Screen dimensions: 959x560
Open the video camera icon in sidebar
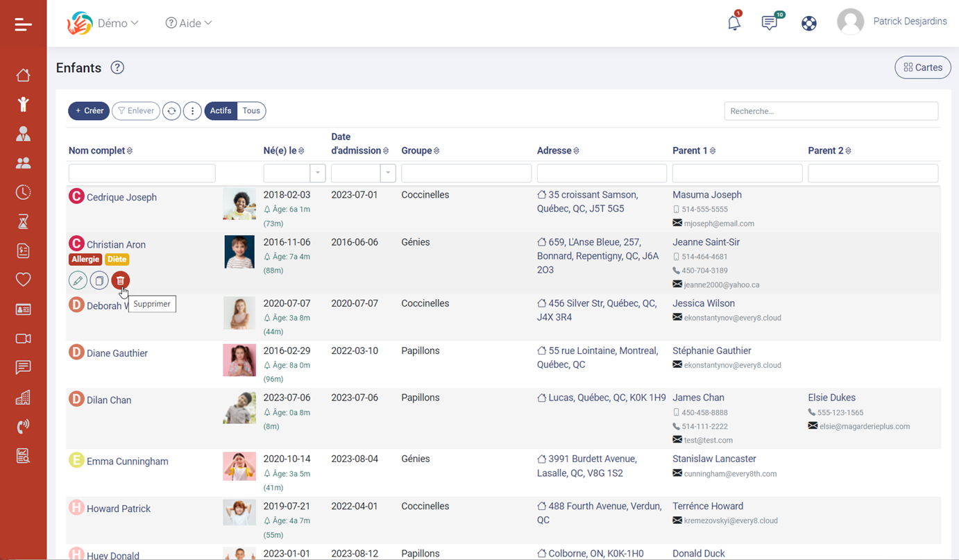coord(23,339)
